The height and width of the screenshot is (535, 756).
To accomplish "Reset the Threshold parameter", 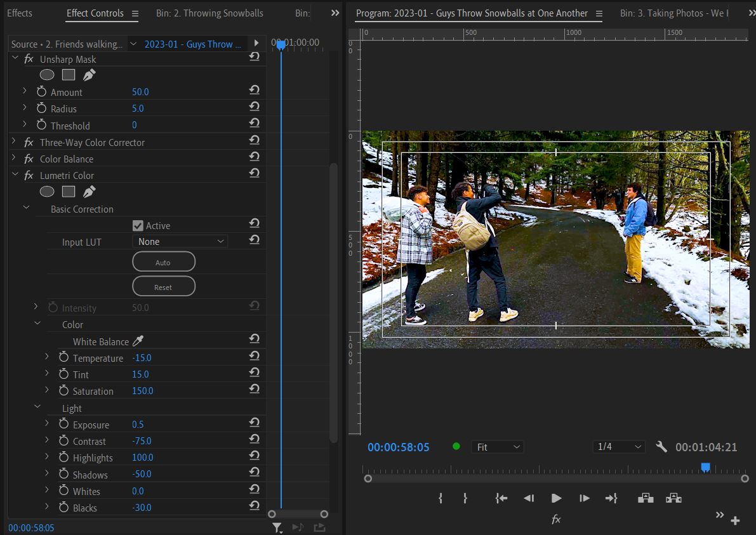I will tap(254, 123).
